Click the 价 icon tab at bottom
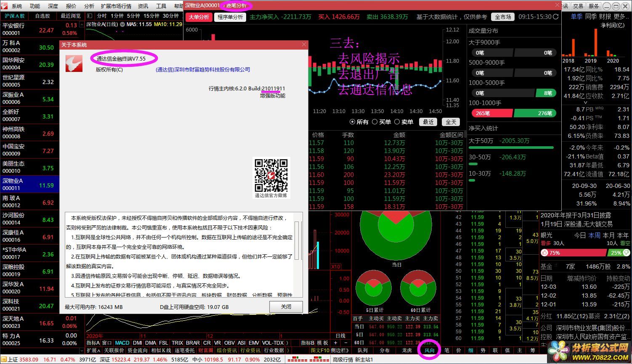Viewport: 632px width, 364px height. (x=459, y=350)
